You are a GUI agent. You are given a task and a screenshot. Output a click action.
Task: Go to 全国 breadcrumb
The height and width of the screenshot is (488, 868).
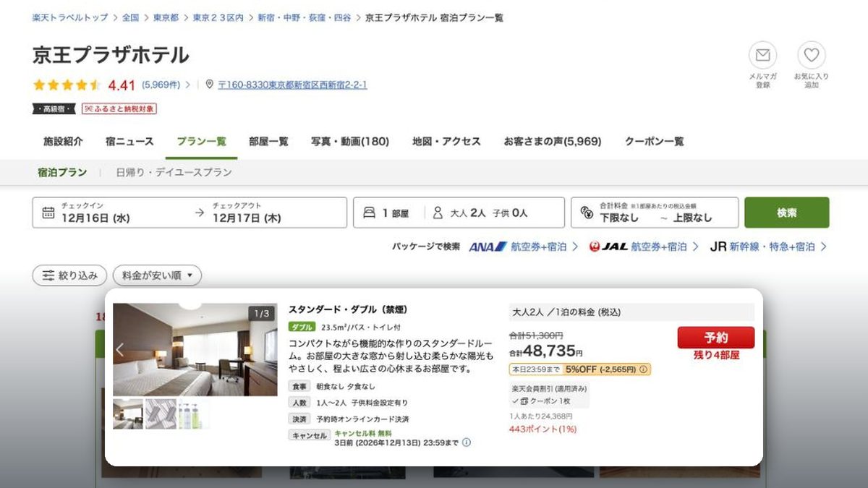pyautogui.click(x=130, y=17)
